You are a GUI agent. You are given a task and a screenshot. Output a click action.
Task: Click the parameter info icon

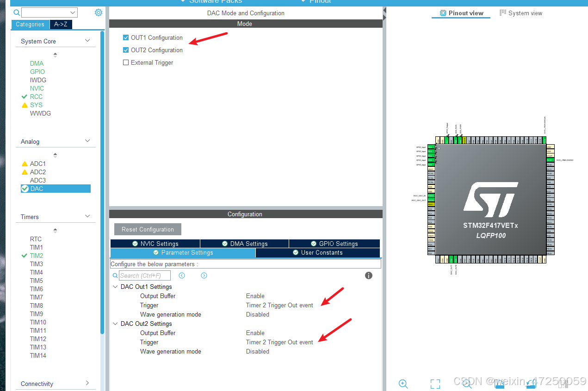click(369, 275)
